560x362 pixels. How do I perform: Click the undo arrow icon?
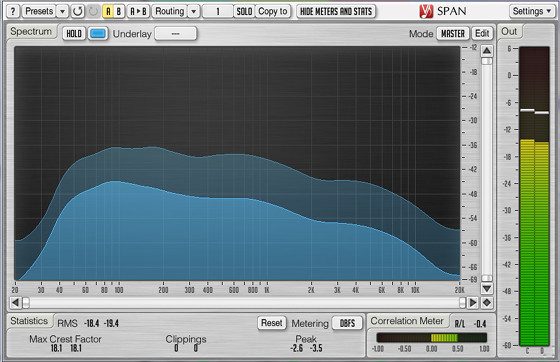tap(78, 11)
